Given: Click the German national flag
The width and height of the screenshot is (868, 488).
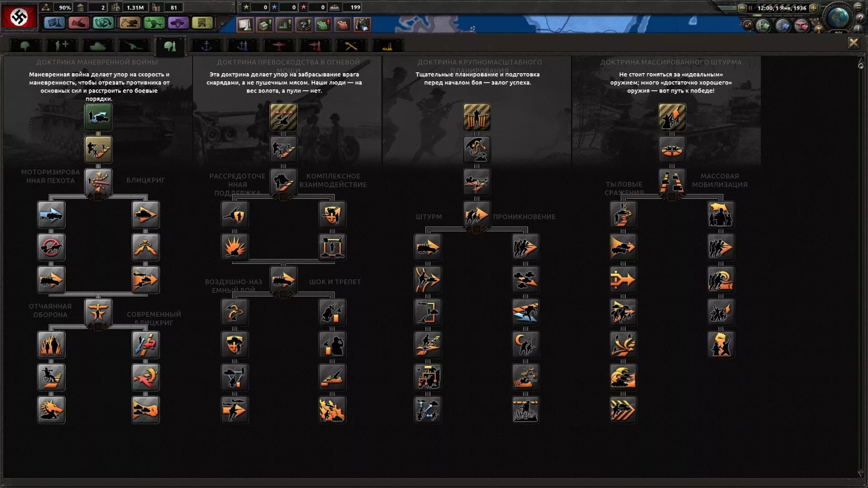Looking at the screenshot, I should (19, 17).
